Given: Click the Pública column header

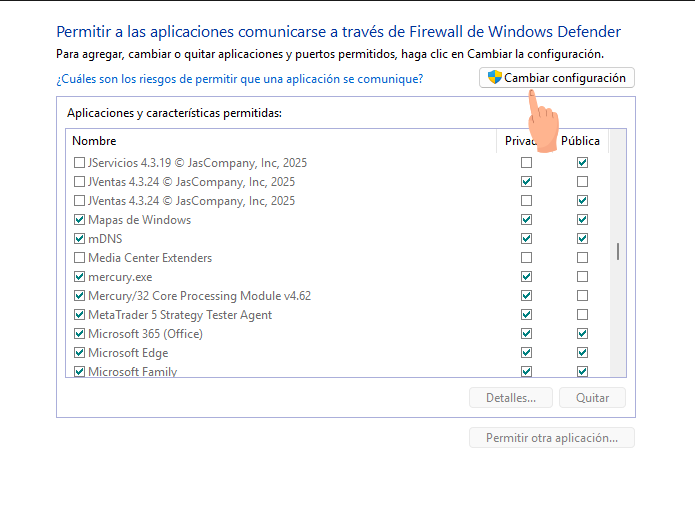Looking at the screenshot, I should click(x=581, y=141).
